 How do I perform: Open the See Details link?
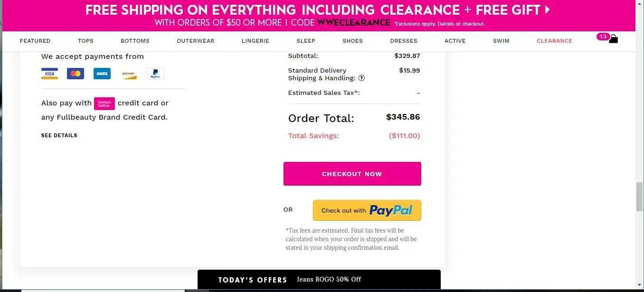point(59,135)
